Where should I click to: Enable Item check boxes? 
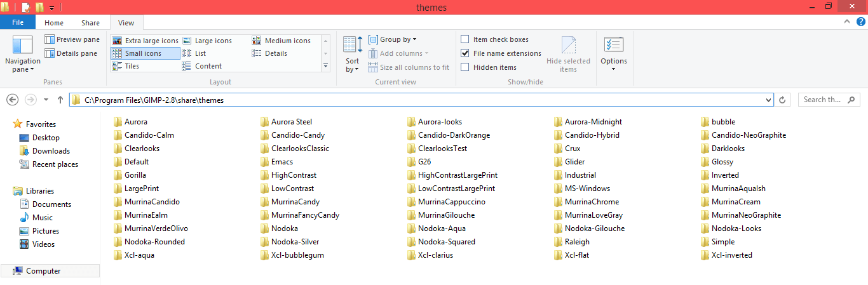465,39
